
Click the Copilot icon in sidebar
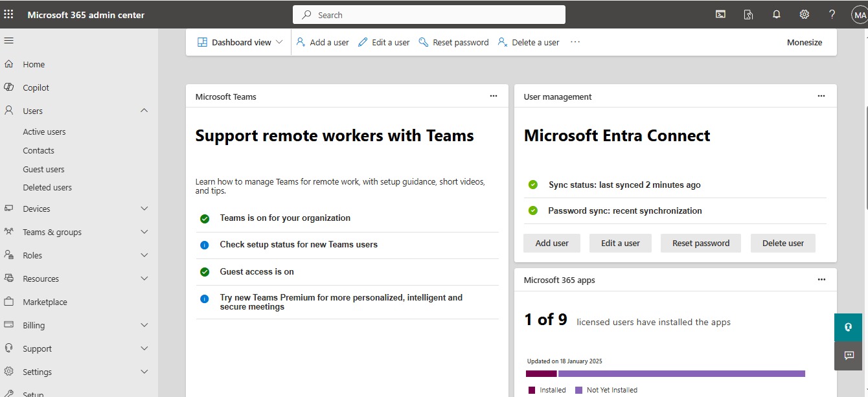click(9, 87)
